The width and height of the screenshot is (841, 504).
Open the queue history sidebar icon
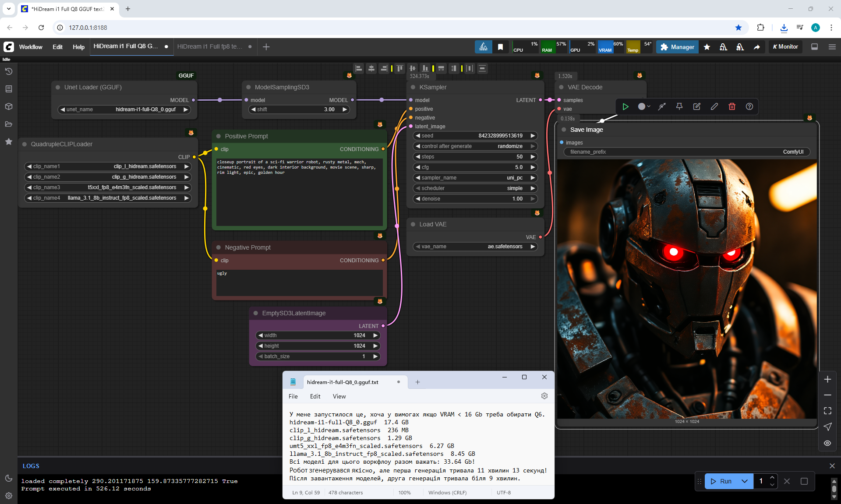(8, 71)
